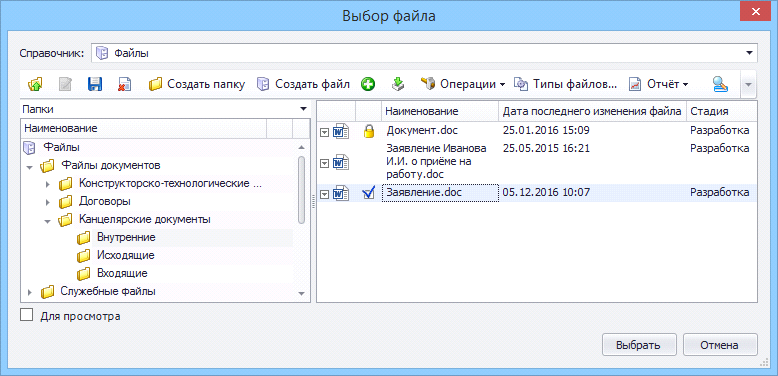Viewport: 778px width, 376px height.
Task: Click the Отмена button
Action: click(x=720, y=345)
